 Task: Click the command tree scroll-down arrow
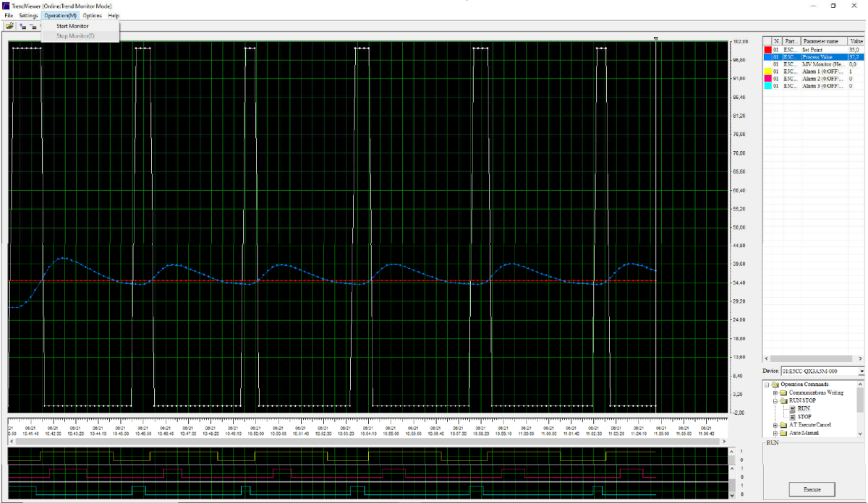861,433
